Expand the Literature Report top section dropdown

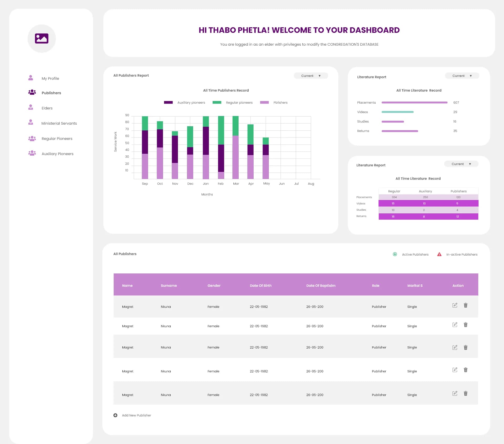[461, 77]
